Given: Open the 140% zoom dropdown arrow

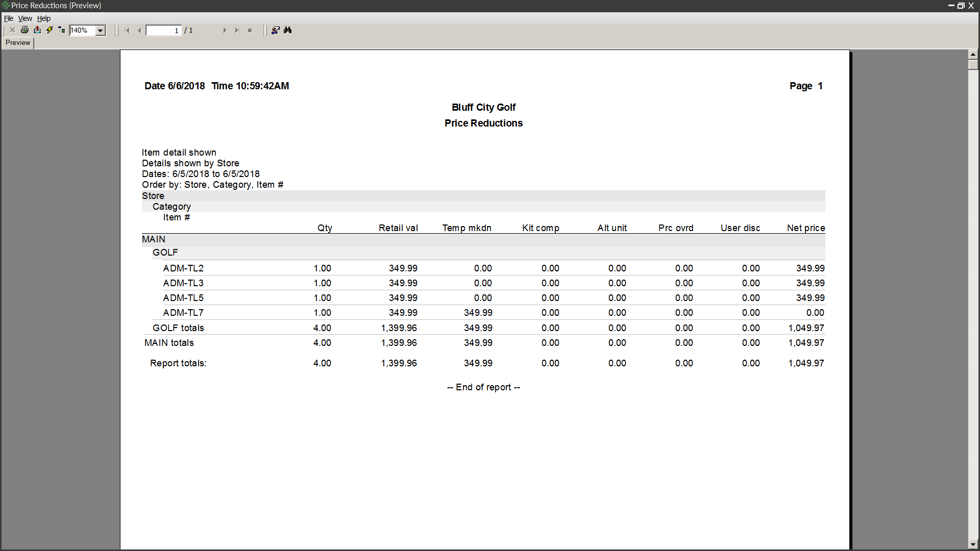Looking at the screenshot, I should pyautogui.click(x=101, y=31).
